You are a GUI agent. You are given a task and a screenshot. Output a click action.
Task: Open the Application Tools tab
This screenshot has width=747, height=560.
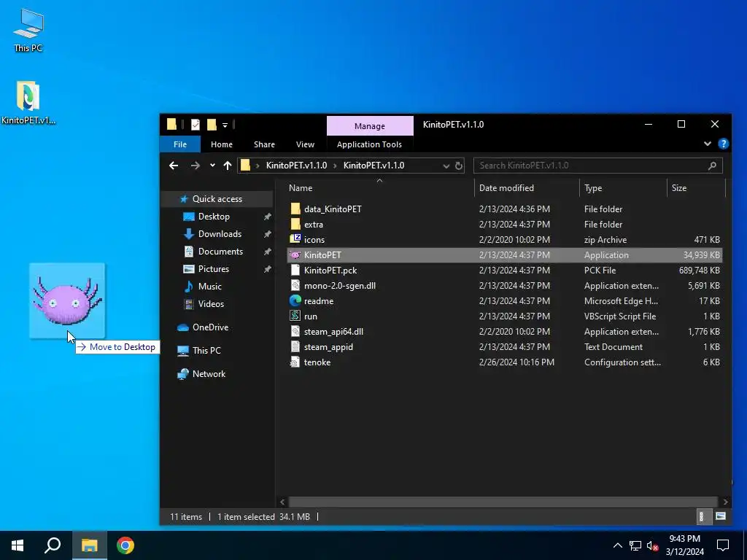pos(369,144)
